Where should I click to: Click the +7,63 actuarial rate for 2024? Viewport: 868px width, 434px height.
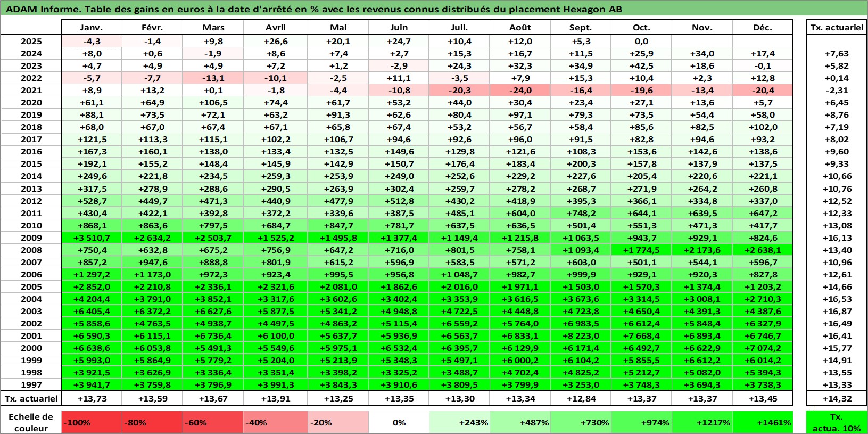click(x=837, y=54)
